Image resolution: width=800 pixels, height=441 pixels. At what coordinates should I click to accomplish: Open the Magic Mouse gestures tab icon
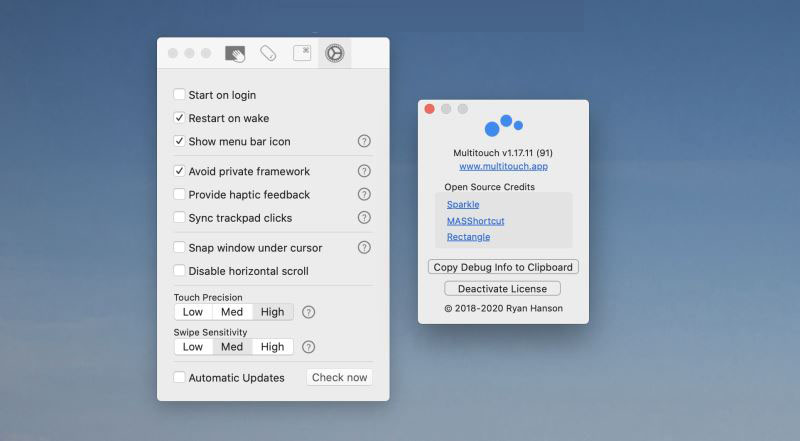coord(268,53)
